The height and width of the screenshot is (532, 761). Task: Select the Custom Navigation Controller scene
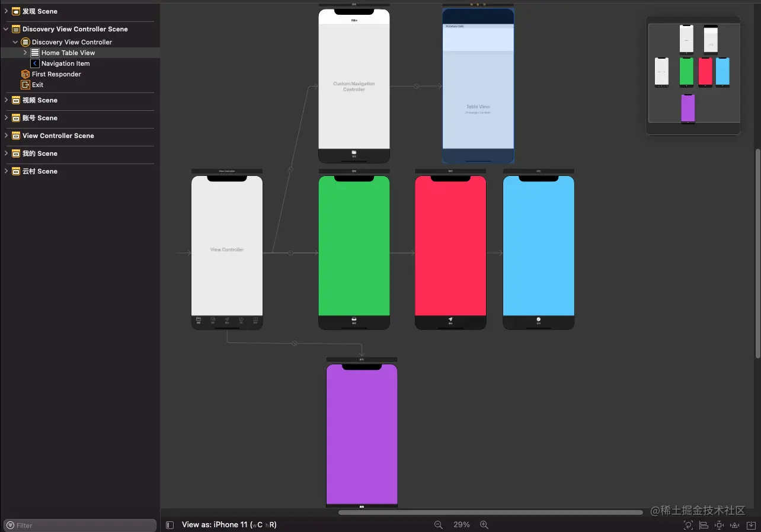pos(354,86)
